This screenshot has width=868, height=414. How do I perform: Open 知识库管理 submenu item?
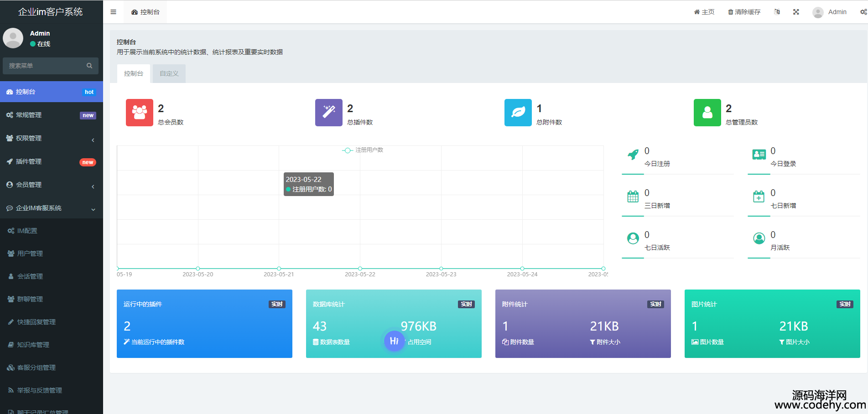pos(52,345)
